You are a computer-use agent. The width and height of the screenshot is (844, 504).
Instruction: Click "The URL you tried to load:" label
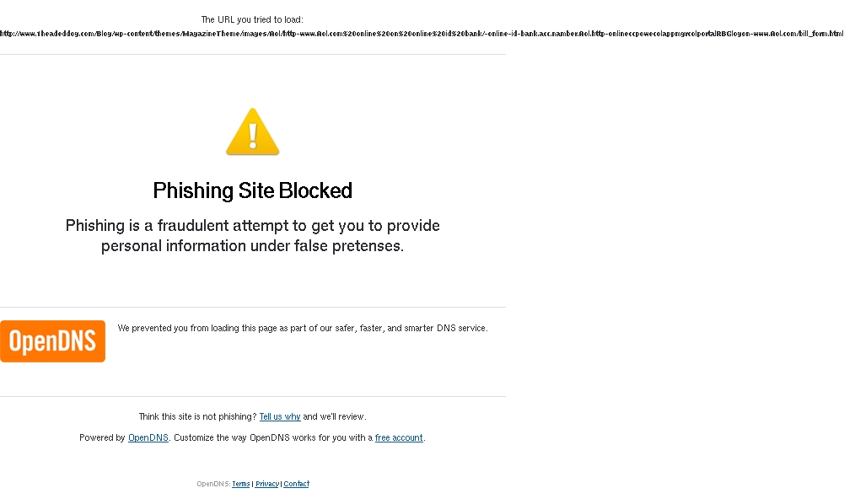[x=252, y=20]
